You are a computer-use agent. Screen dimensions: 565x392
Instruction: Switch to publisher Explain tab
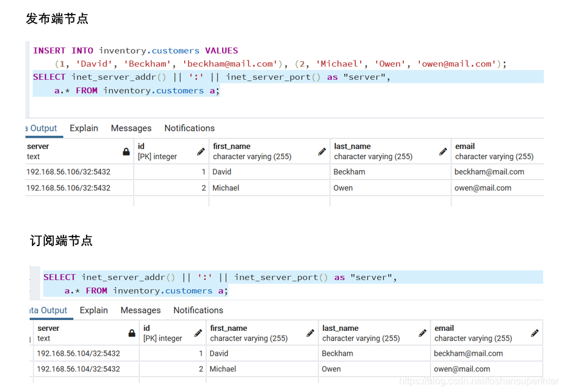pos(84,128)
